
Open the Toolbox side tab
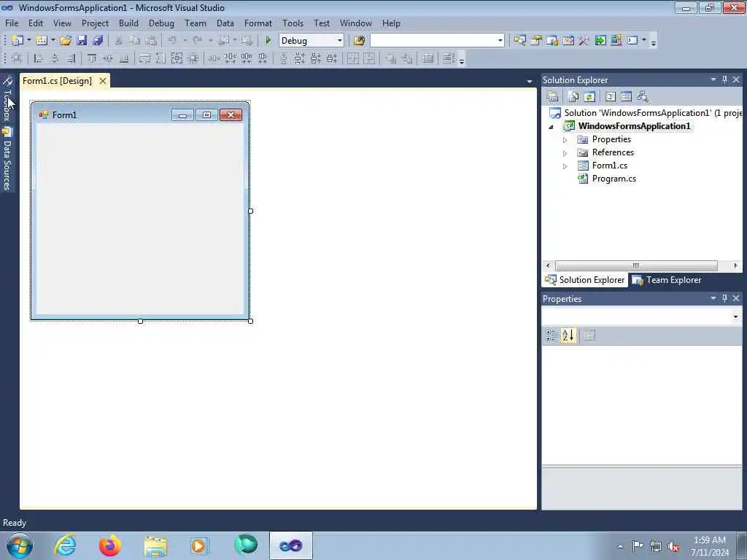[x=7, y=99]
